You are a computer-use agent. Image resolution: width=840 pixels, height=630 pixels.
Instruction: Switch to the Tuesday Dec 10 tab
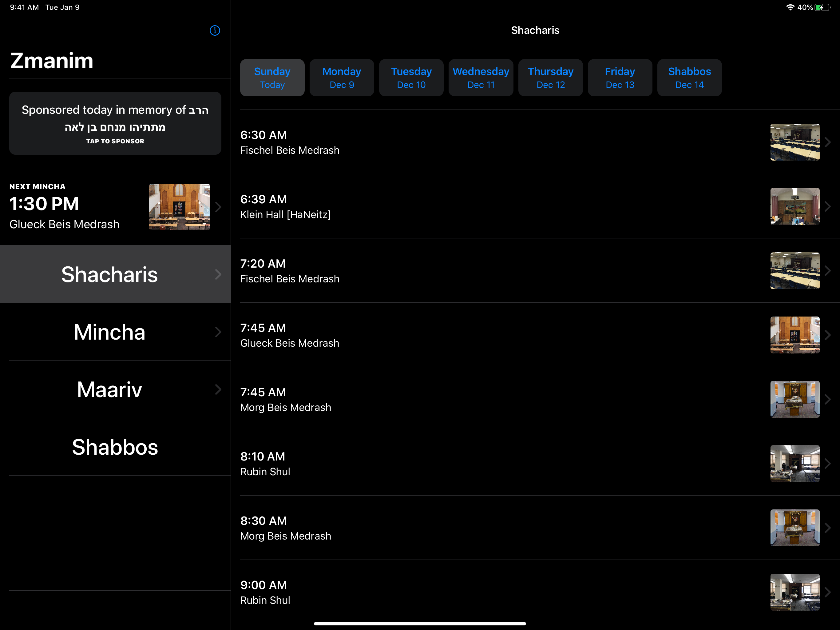click(x=411, y=78)
